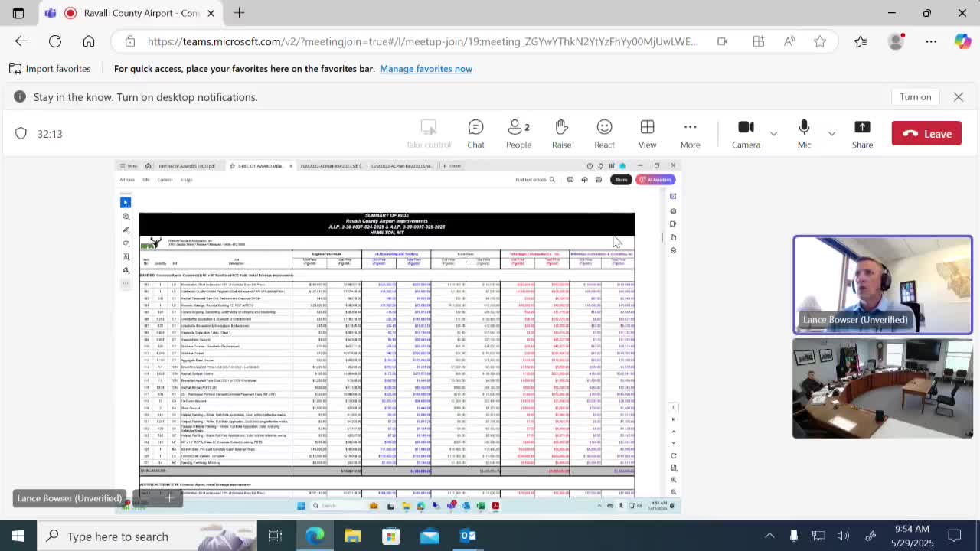Viewport: 980px width, 551px height.
Task: Expand camera device options arrow
Action: pos(773,134)
